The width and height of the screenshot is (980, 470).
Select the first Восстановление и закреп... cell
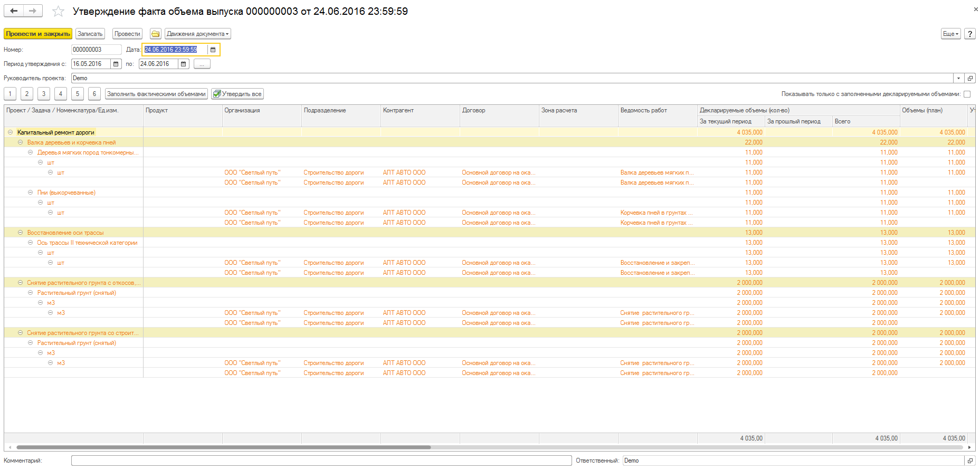pyautogui.click(x=657, y=263)
